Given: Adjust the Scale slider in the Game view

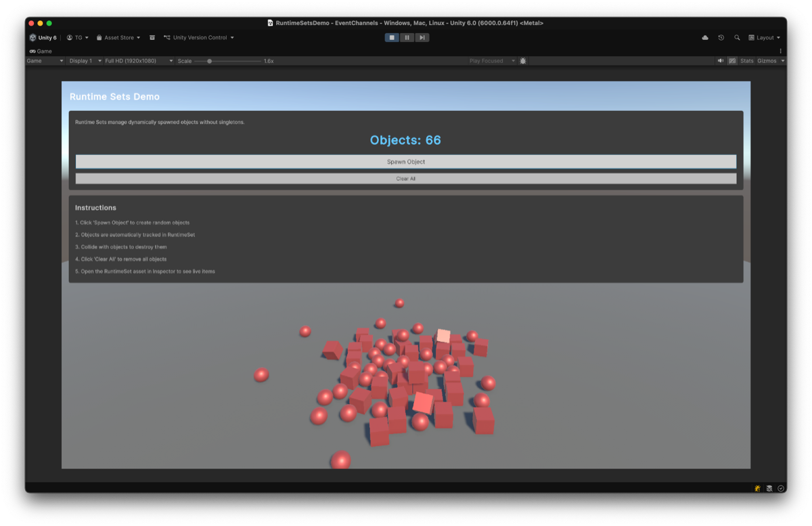Looking at the screenshot, I should tap(210, 60).
